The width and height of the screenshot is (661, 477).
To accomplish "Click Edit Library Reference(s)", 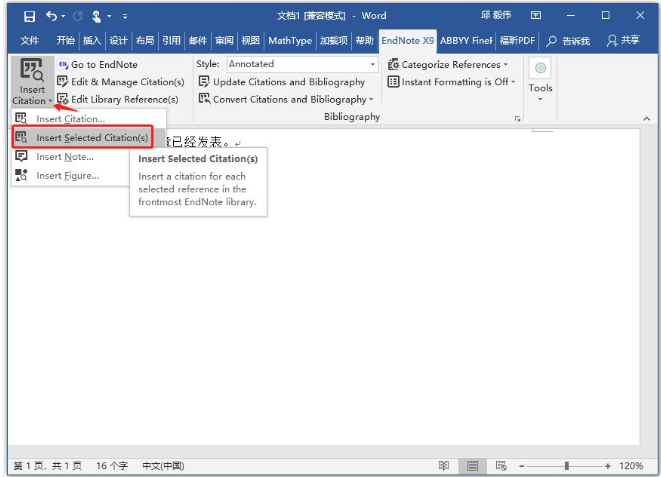I will point(118,99).
